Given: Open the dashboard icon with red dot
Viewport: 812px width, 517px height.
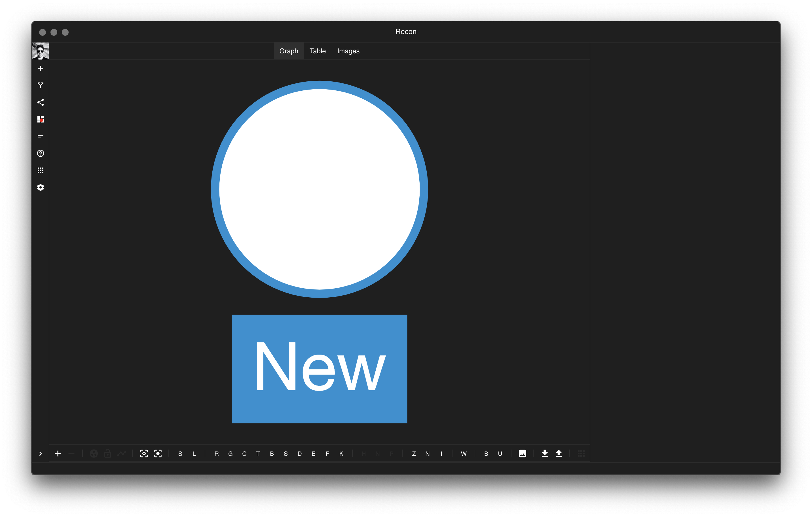Looking at the screenshot, I should point(41,119).
